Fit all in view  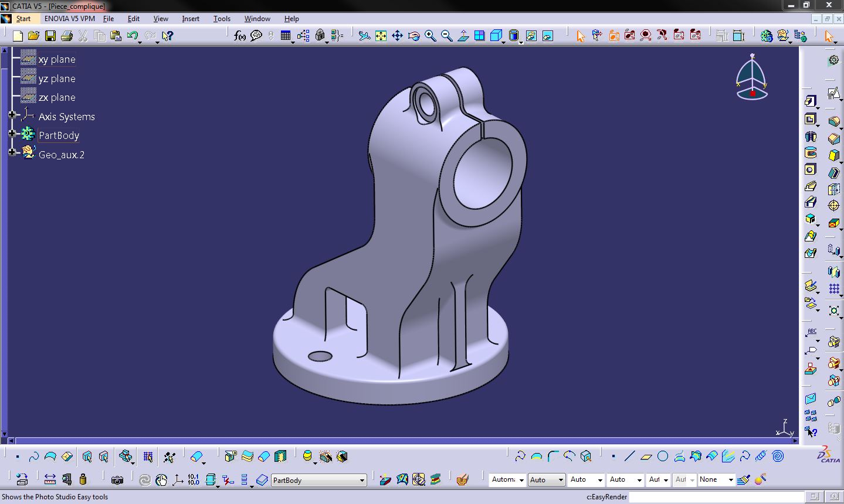tap(381, 36)
